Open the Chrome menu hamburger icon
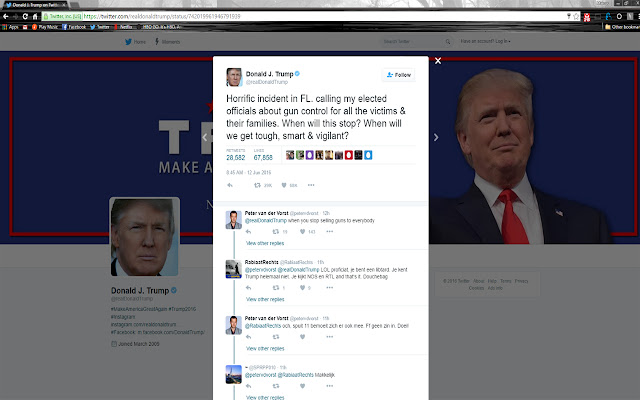This screenshot has width=640, height=400. coord(638,16)
